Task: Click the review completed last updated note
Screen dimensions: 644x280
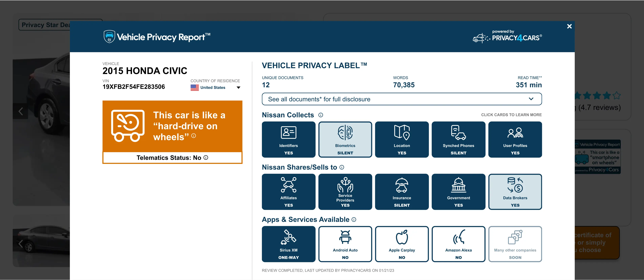Action: [328, 271]
